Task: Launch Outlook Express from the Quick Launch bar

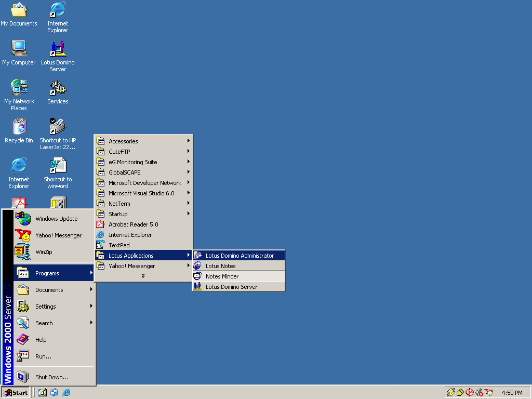Action: [54, 393]
